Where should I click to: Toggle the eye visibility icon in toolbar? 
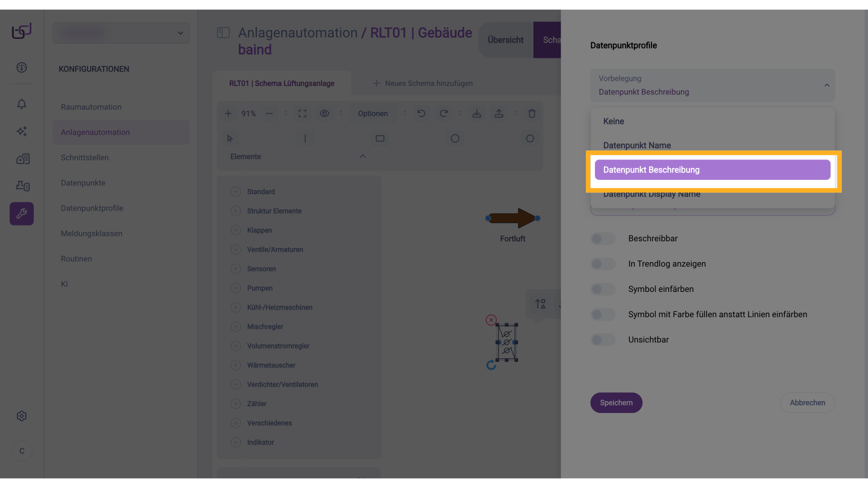324,113
